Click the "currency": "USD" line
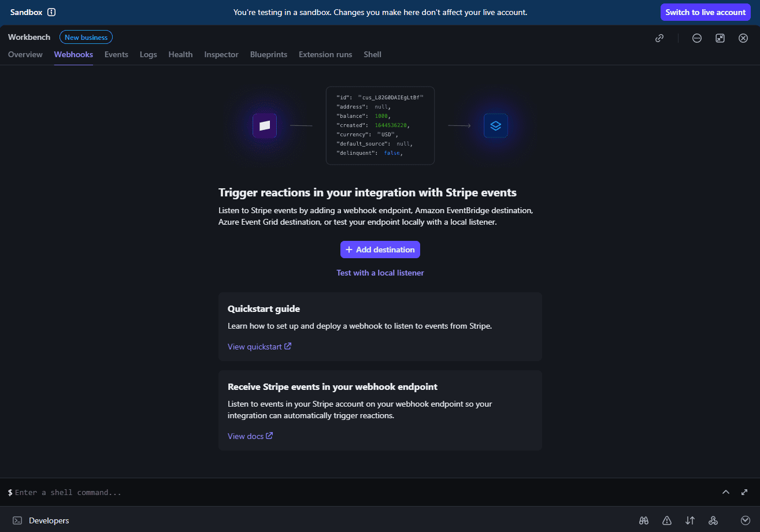This screenshot has width=760, height=532. point(368,134)
